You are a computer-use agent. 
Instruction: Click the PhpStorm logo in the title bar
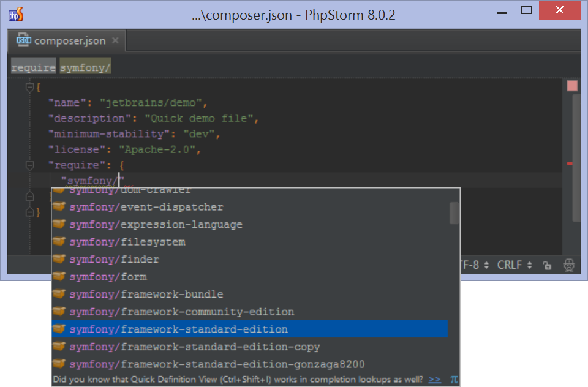click(16, 15)
